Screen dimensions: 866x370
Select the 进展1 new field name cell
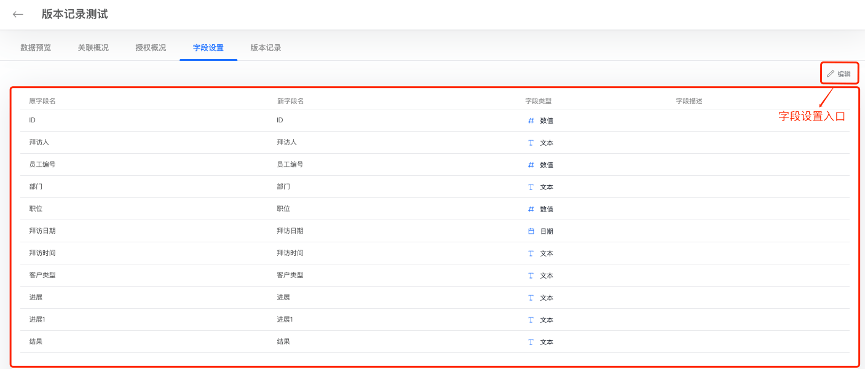pyautogui.click(x=286, y=319)
